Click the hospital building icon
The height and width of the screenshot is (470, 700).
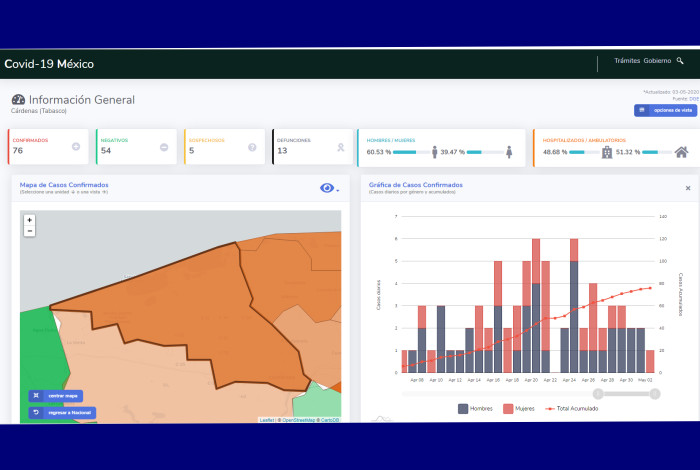[x=606, y=152]
